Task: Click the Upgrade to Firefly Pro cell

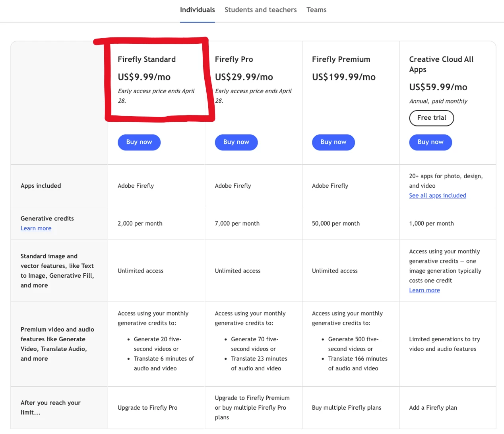Action: (147, 408)
